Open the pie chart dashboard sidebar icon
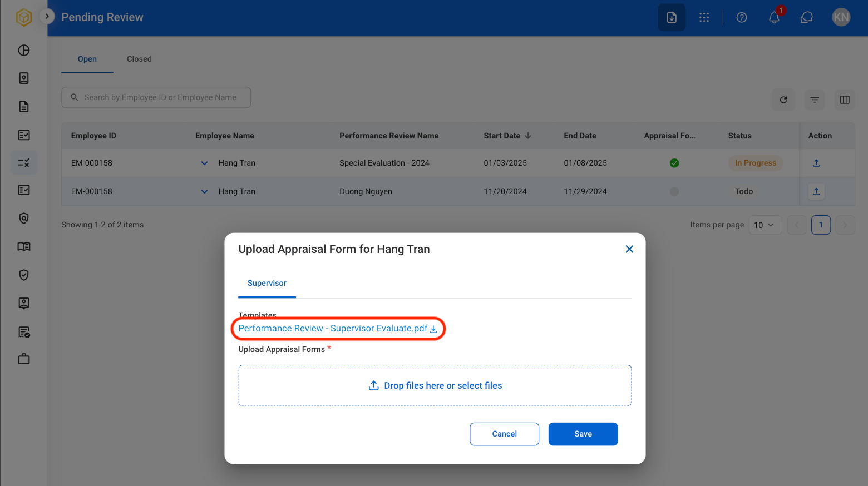This screenshot has width=868, height=486. coord(24,51)
